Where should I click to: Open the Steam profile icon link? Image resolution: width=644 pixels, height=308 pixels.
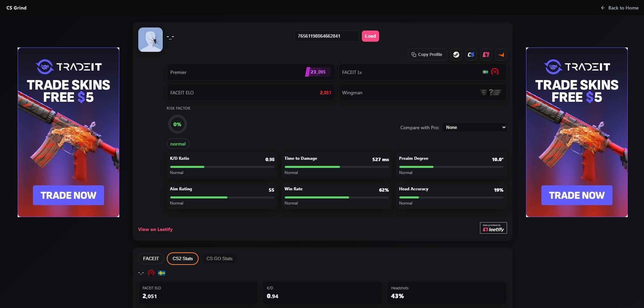coord(456,55)
